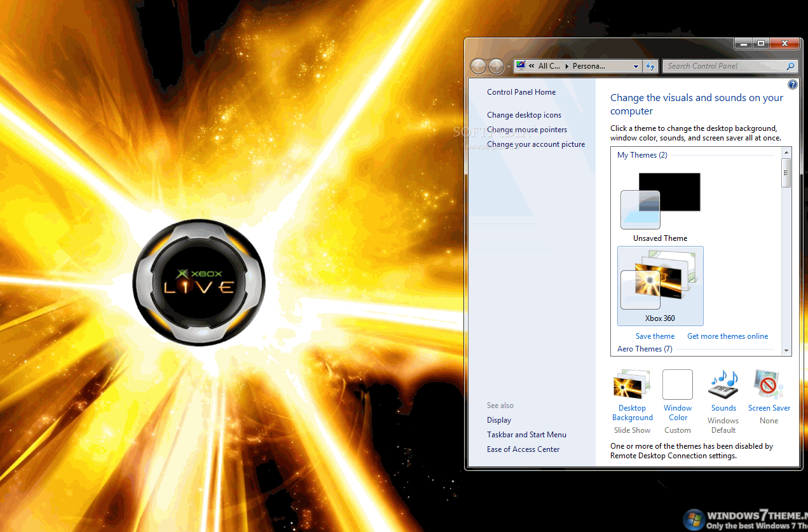Open Display under See also
Image resolution: width=808 pixels, height=532 pixels.
[499, 420]
